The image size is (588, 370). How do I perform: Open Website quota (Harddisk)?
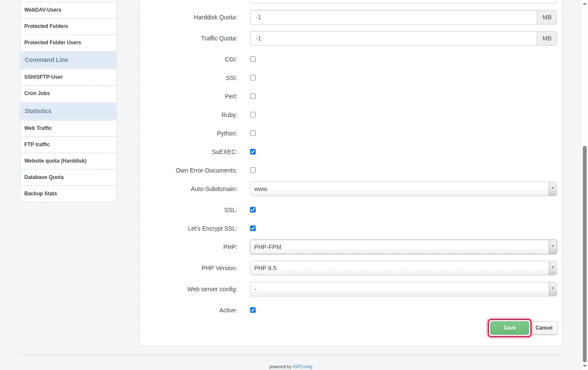(x=68, y=161)
